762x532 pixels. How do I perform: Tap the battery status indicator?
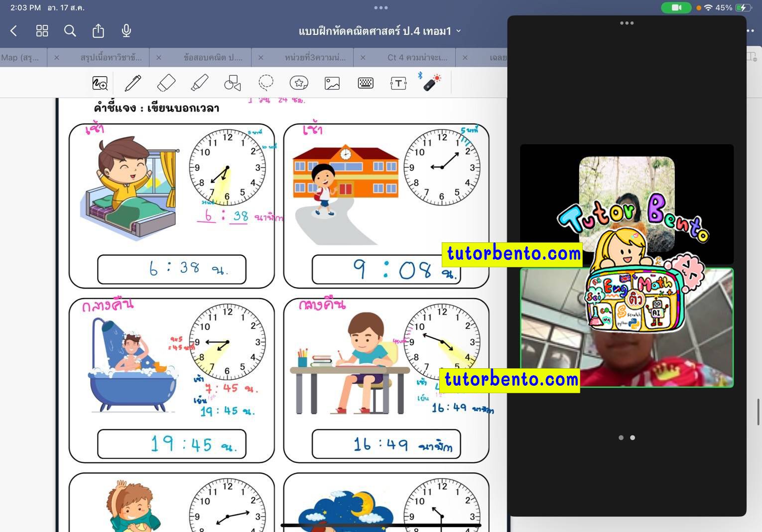744,7
